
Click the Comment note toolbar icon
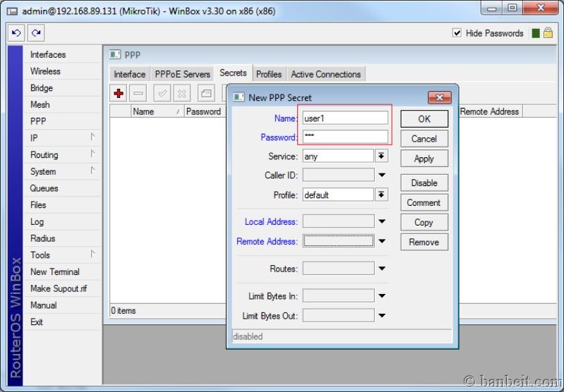click(x=206, y=94)
